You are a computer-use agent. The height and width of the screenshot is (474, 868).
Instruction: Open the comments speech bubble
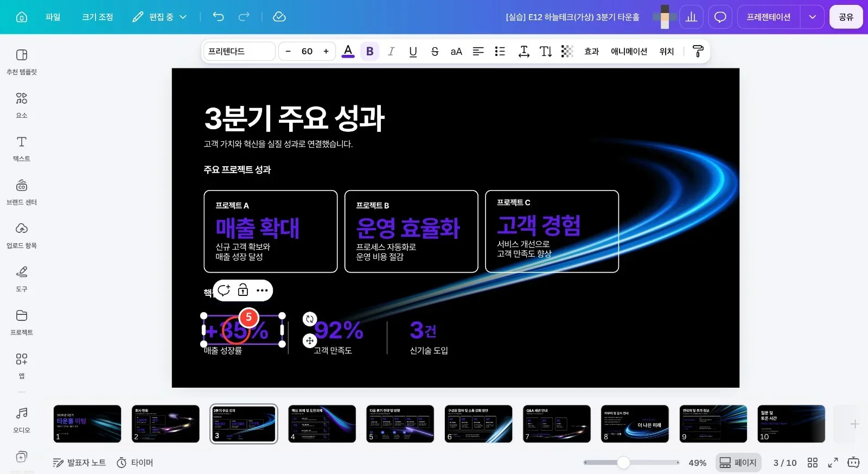(x=720, y=17)
